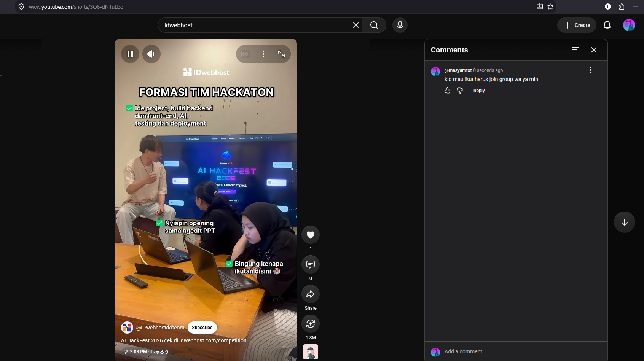Open the sound thumbnail for this Short
The width and height of the screenshot is (644, 361).
(x=311, y=352)
